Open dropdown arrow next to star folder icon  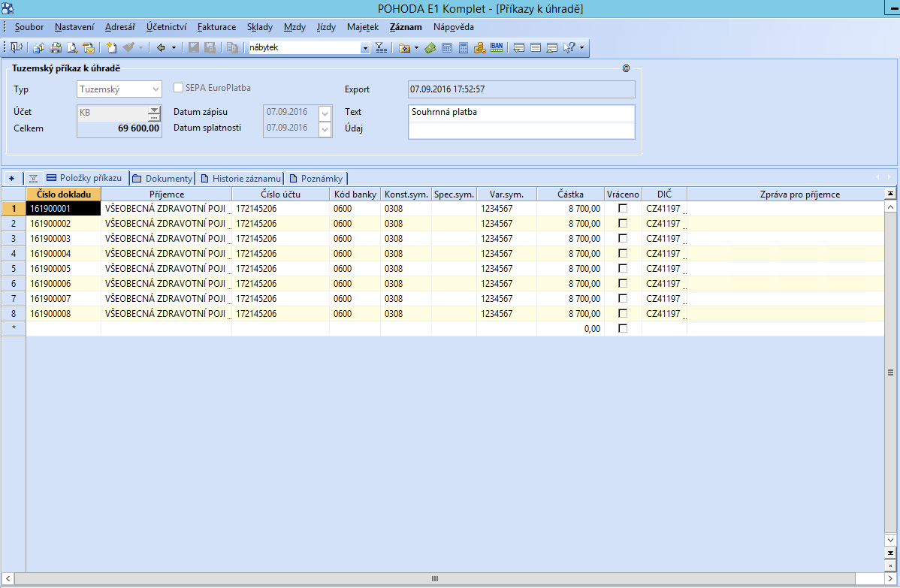coord(417,47)
